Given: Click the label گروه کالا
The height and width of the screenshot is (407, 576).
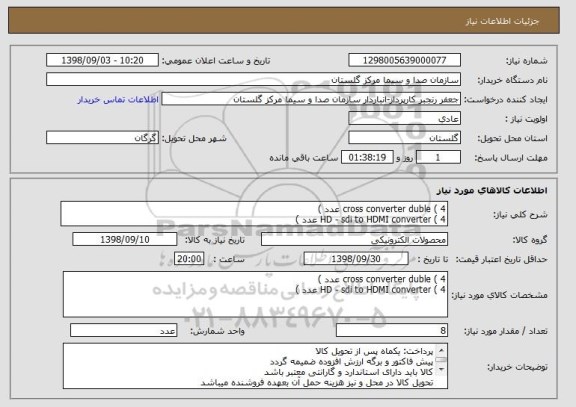Looking at the screenshot, I should click(530, 240).
